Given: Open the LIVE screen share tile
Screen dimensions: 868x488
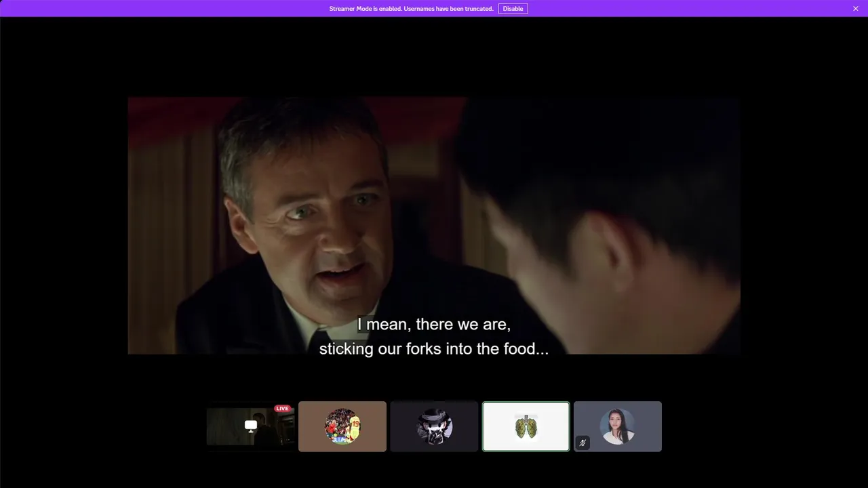Looking at the screenshot, I should coord(251,426).
